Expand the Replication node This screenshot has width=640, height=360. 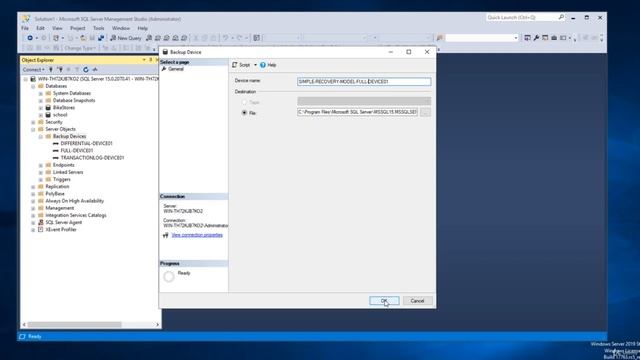(33, 187)
